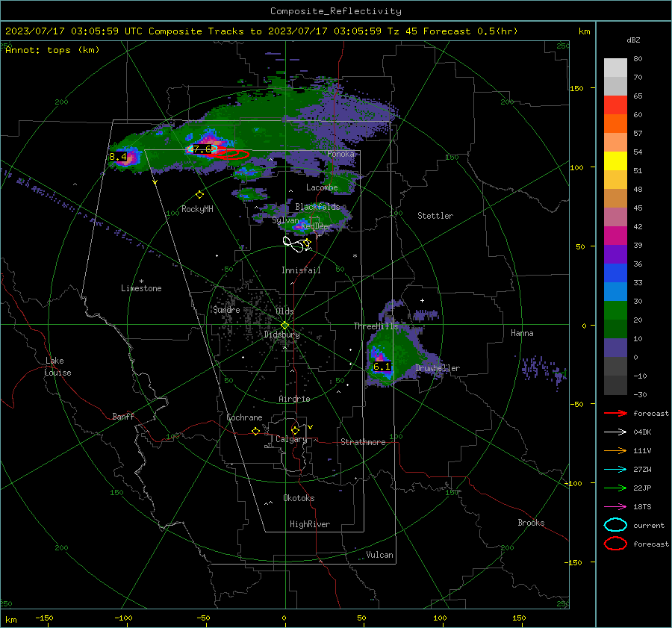Click the Brooks label
672x628 pixels.
coord(531,523)
